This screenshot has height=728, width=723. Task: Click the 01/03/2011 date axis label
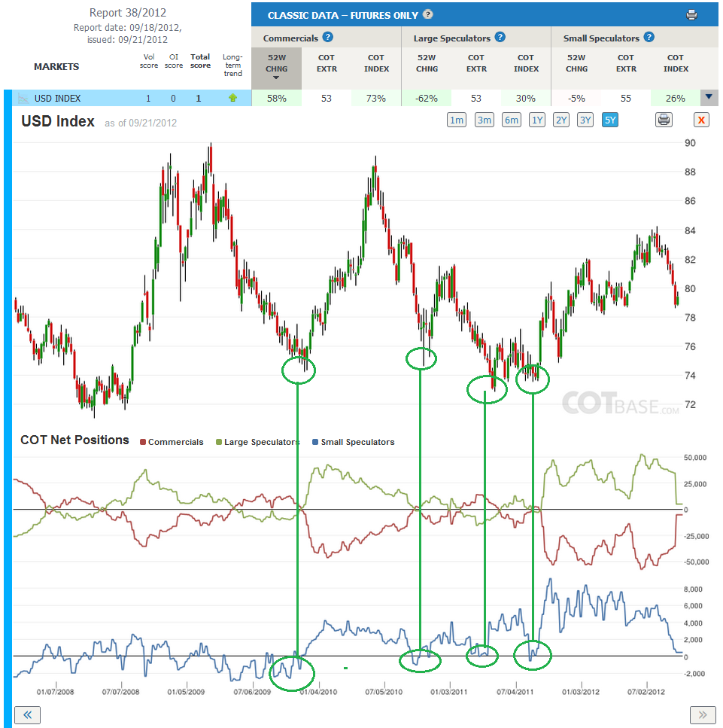click(x=448, y=692)
